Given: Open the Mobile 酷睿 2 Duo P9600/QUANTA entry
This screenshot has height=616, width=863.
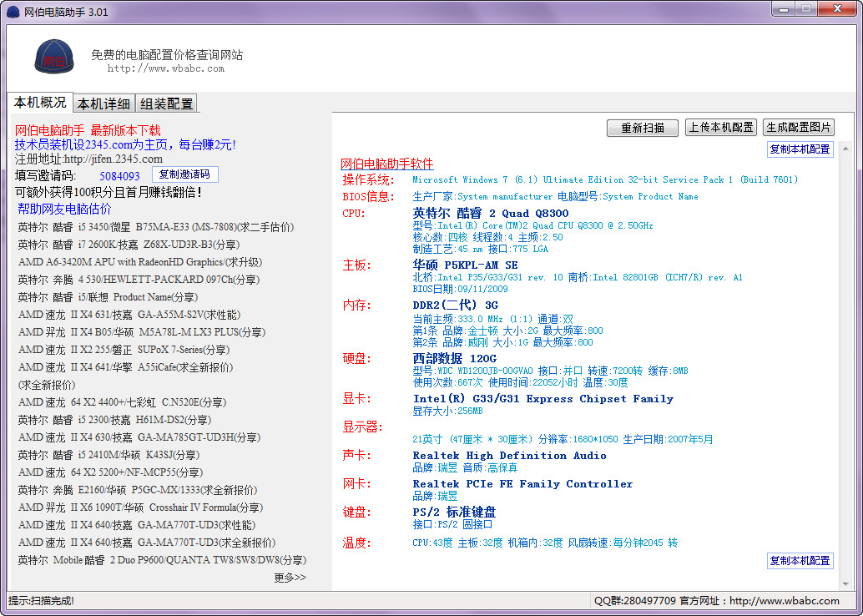Looking at the screenshot, I should [x=163, y=560].
